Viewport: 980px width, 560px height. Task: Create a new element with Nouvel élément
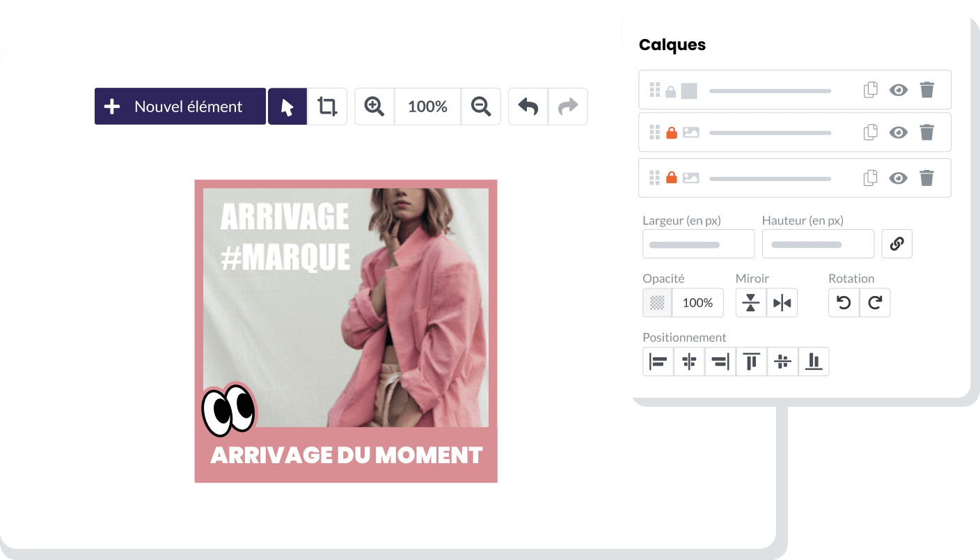tap(180, 106)
